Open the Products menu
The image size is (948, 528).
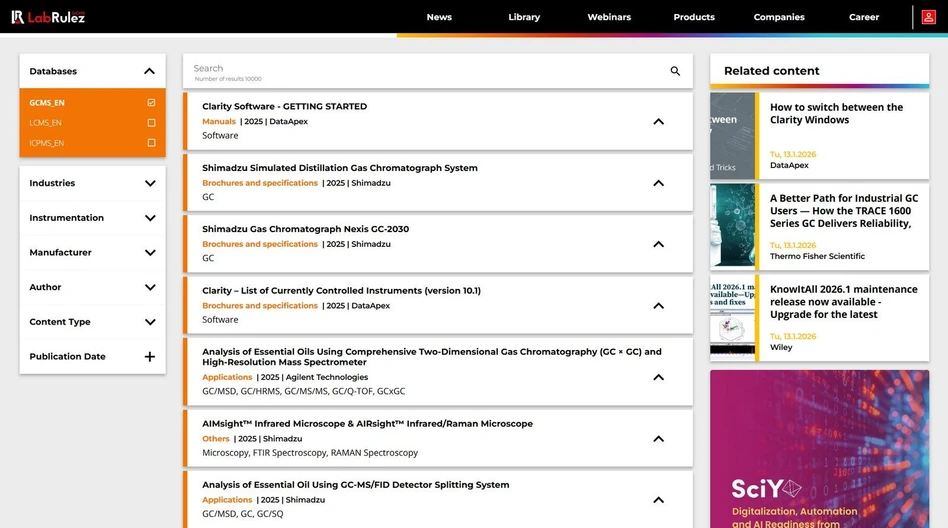coord(694,17)
